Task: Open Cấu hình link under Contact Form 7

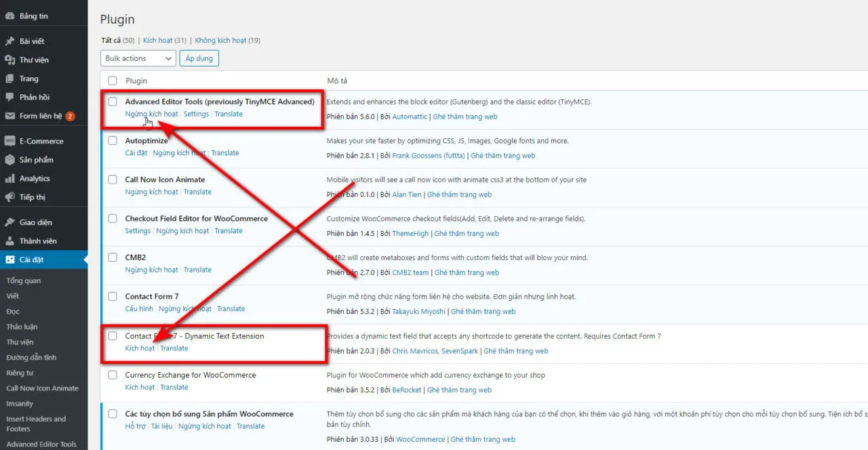Action: tap(139, 309)
